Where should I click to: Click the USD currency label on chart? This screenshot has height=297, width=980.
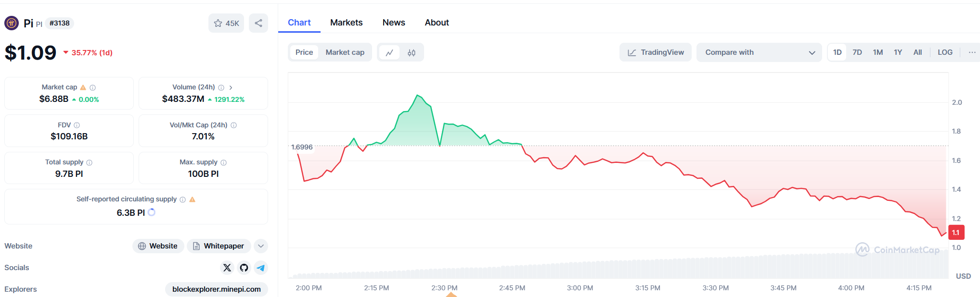pyautogui.click(x=963, y=276)
